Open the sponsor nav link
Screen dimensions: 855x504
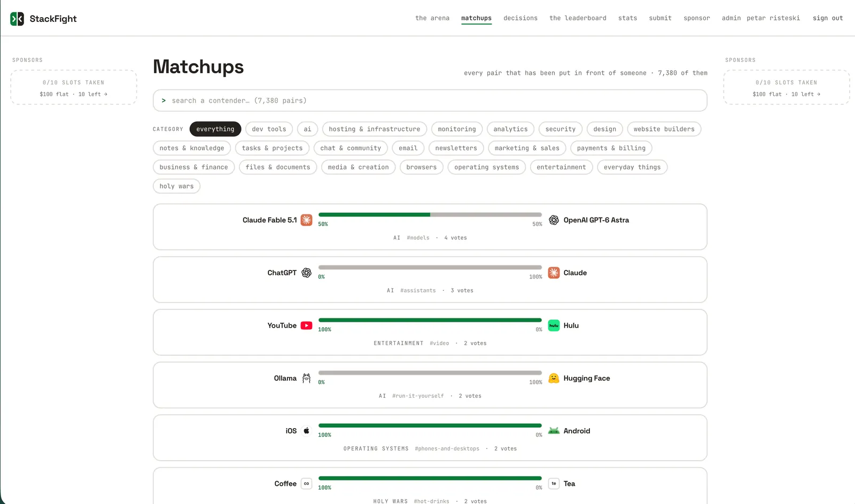(697, 18)
